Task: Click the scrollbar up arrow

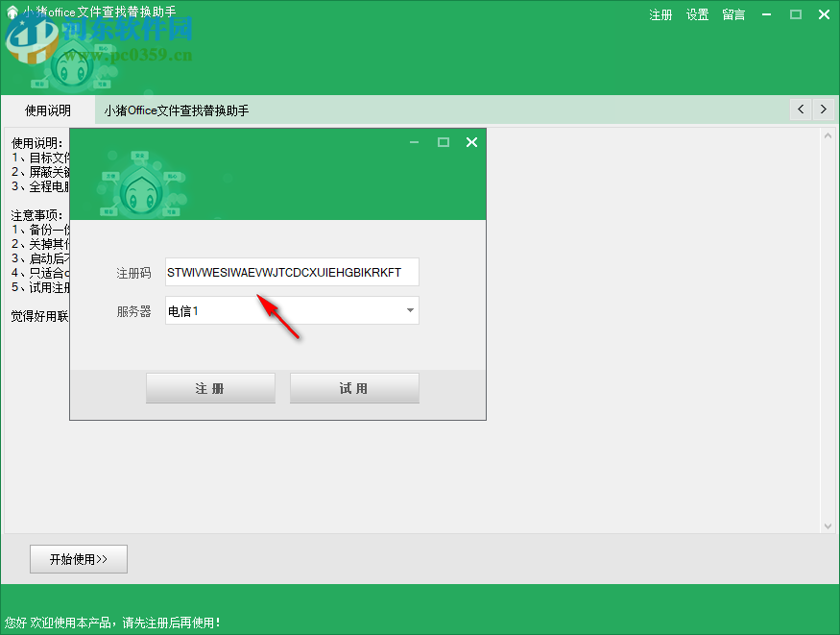Action: coord(828,136)
